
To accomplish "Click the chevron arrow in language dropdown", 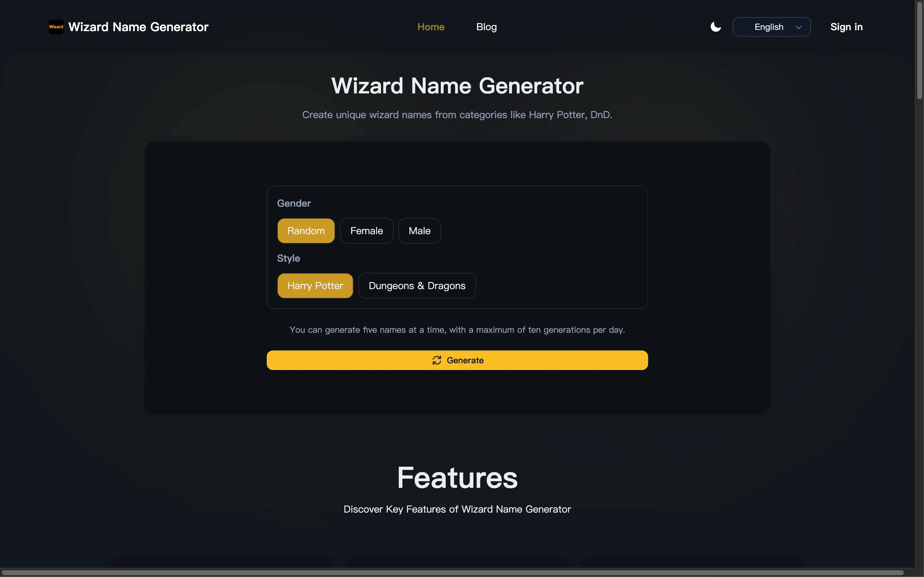I will coord(798,27).
